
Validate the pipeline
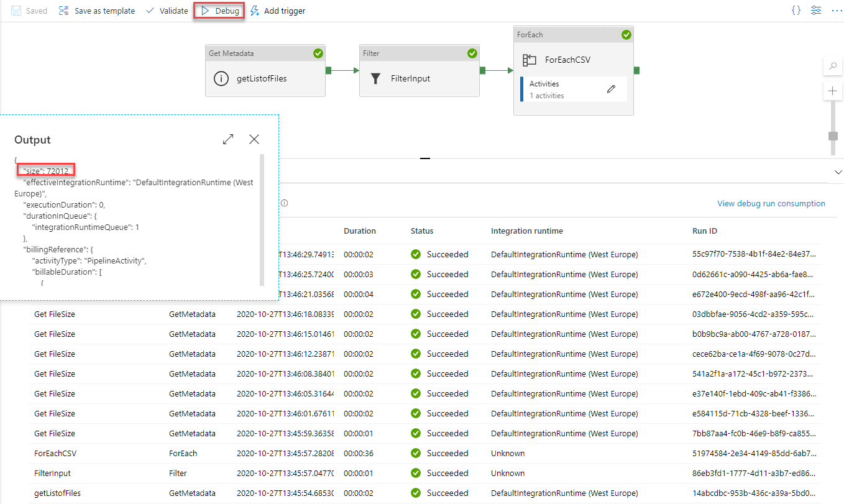[167, 11]
